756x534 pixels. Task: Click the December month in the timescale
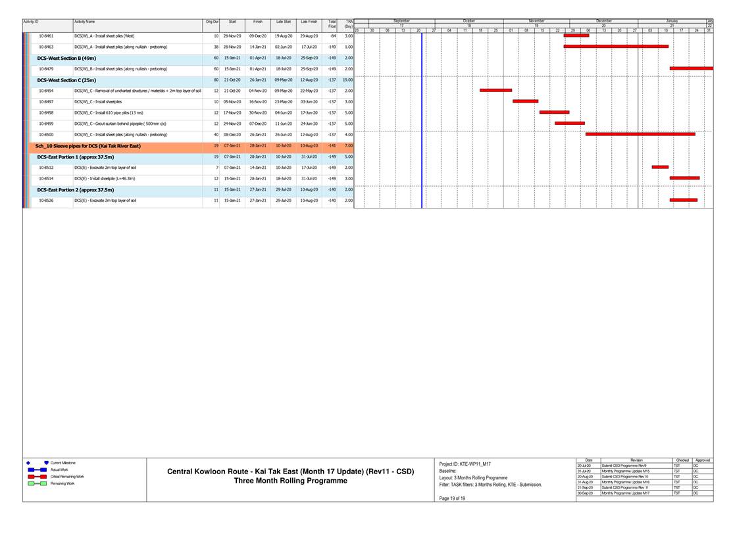pos(603,21)
